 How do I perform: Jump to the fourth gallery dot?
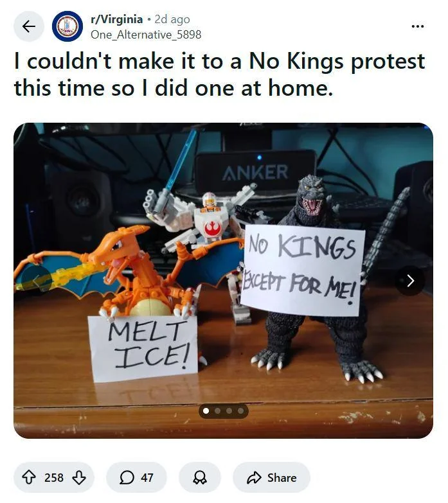click(x=240, y=410)
